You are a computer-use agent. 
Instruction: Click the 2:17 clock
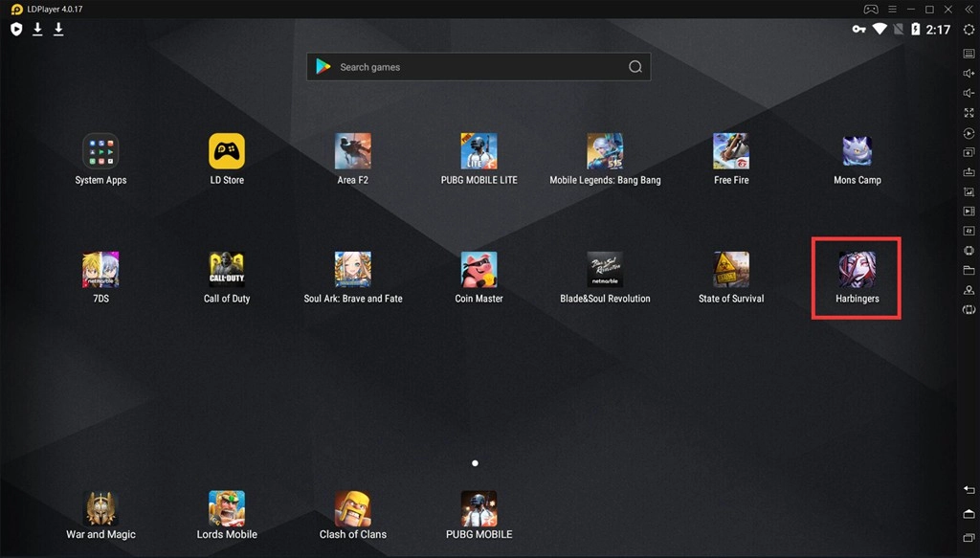pos(938,30)
